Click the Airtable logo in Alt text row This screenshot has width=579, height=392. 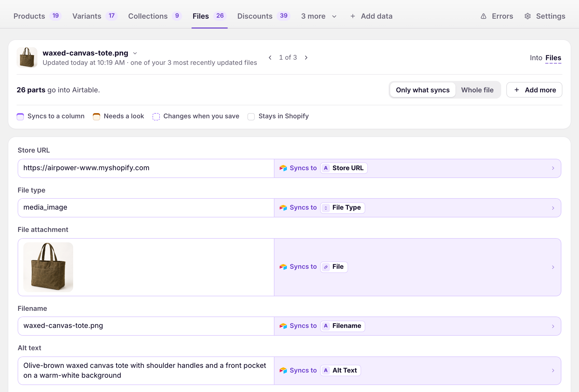(x=283, y=370)
